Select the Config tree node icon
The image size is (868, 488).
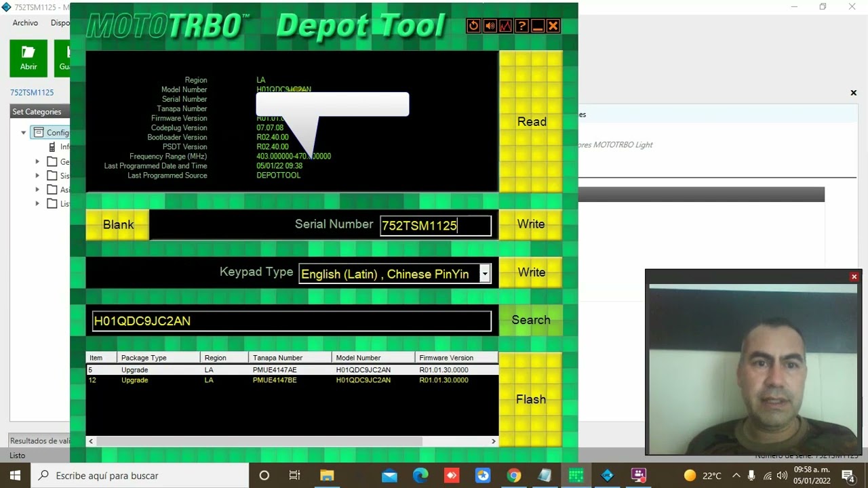39,133
